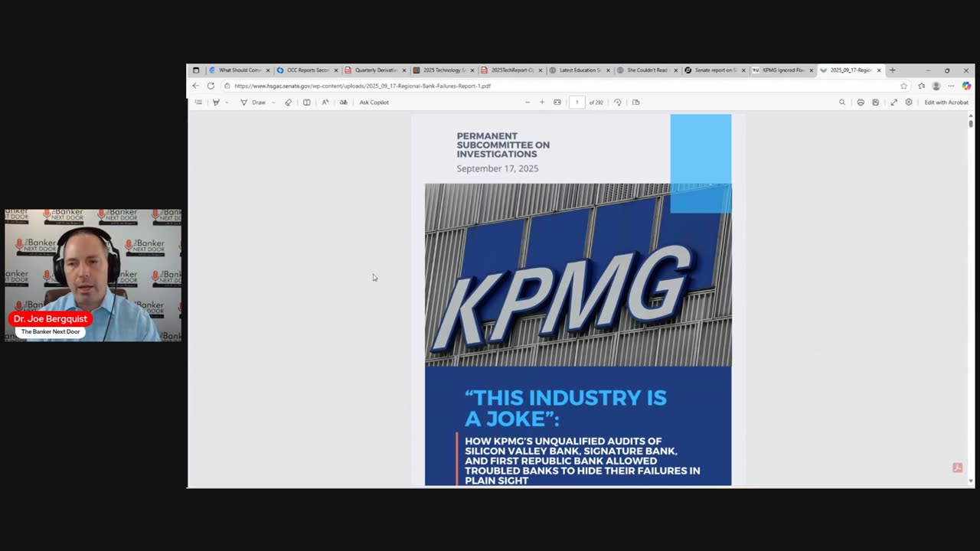Click Edit with Acrobat
Image resolution: width=980 pixels, height=551 pixels.
[946, 102]
